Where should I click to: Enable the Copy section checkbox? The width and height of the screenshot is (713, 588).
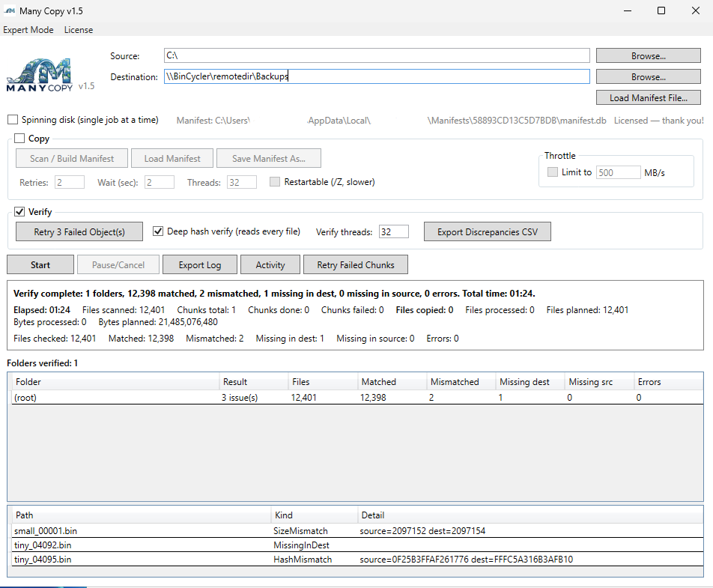[19, 139]
